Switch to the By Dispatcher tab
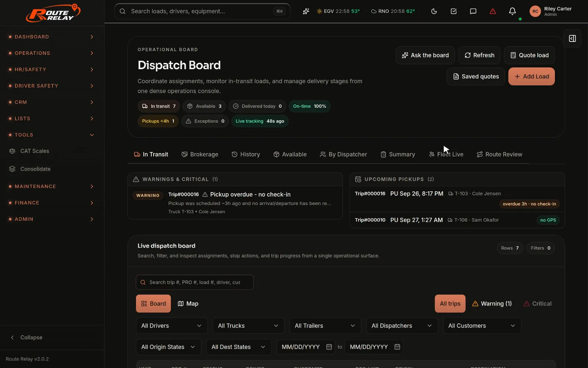Viewport: 588px width, 368px height. pos(344,155)
